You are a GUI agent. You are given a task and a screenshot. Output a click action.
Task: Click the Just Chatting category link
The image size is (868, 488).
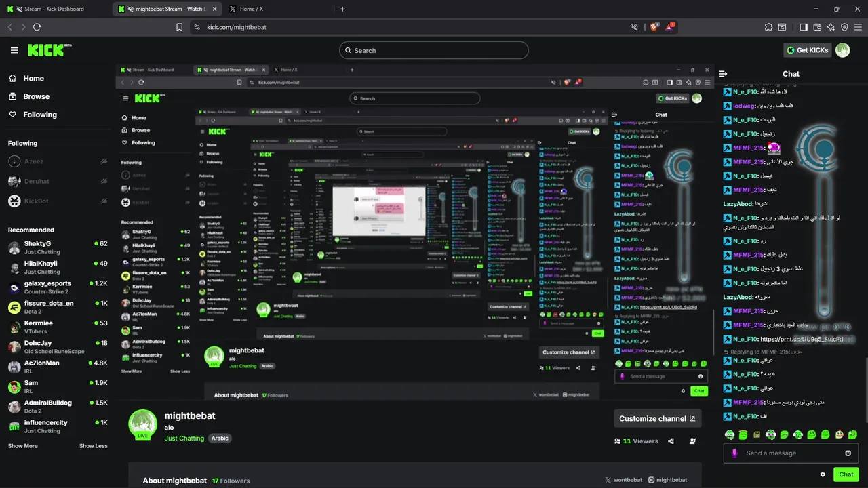tap(184, 439)
